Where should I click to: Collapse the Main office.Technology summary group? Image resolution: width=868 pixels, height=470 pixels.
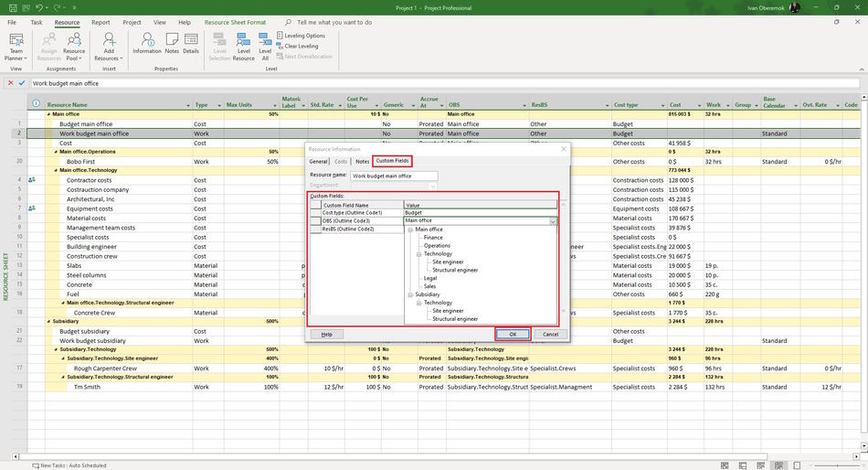click(x=56, y=170)
